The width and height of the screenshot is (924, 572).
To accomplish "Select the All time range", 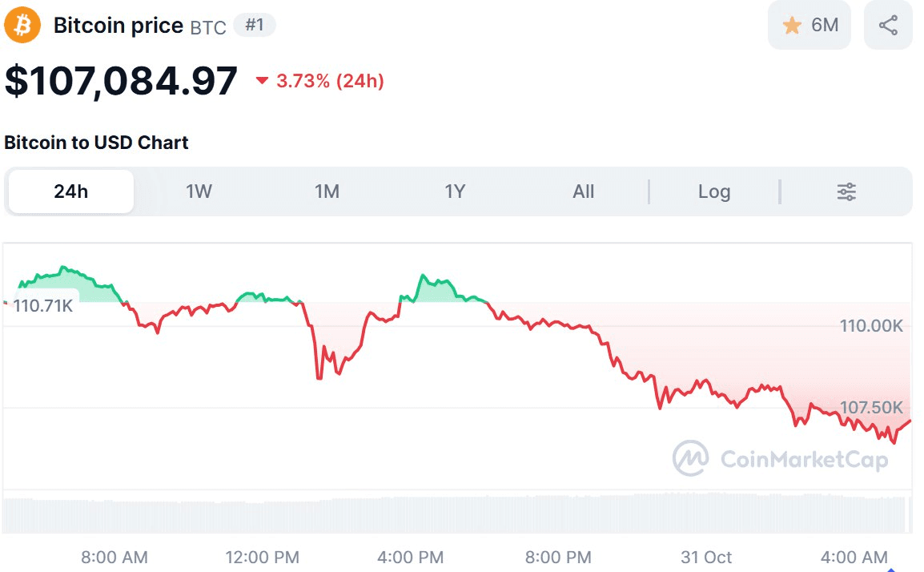I will 584,191.
